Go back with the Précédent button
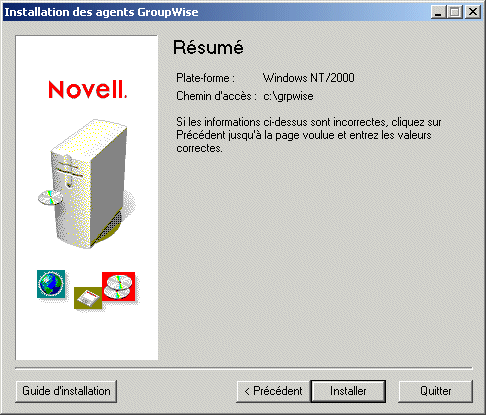Viewport: 486px width, 415px height. [x=273, y=391]
